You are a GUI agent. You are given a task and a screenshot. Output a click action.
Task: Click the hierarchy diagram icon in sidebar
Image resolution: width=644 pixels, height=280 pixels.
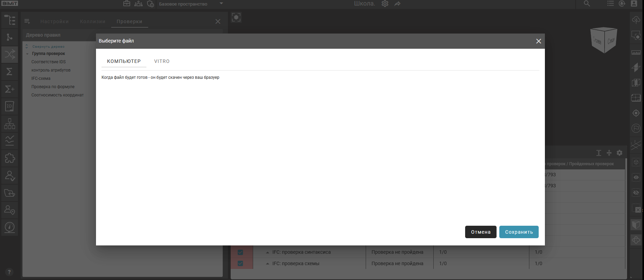(x=10, y=123)
